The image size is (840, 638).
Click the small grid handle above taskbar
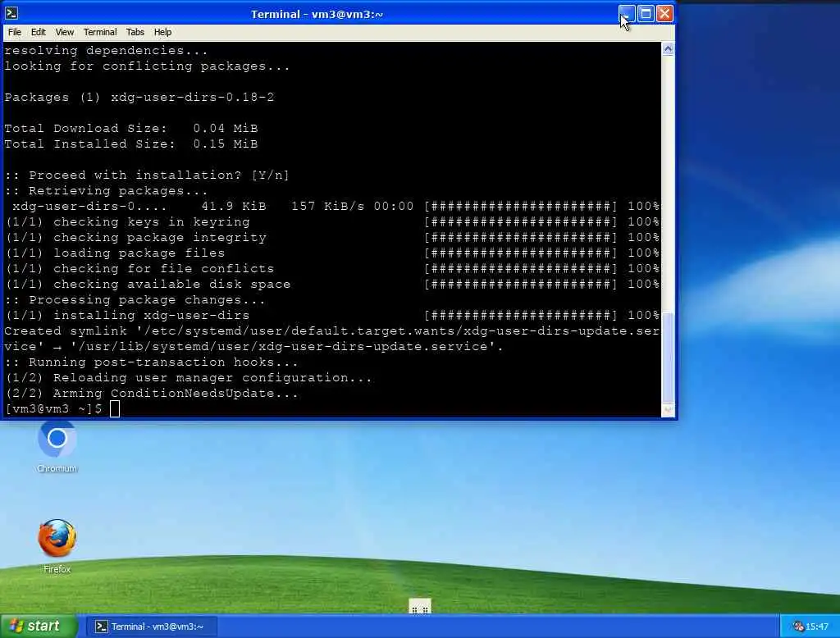pos(420,606)
